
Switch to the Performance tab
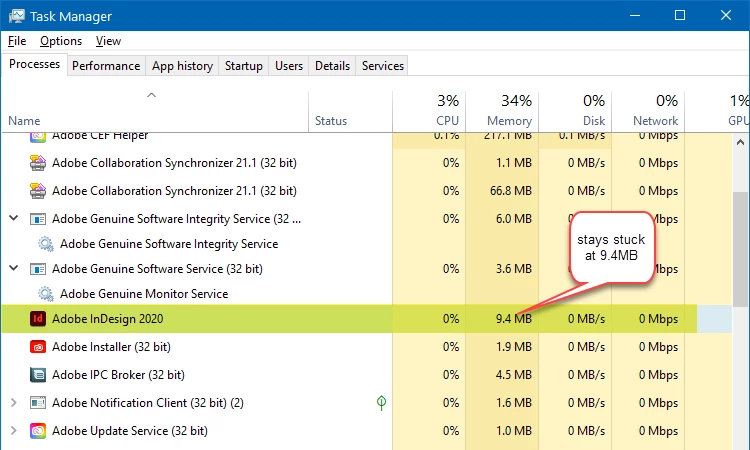106,66
